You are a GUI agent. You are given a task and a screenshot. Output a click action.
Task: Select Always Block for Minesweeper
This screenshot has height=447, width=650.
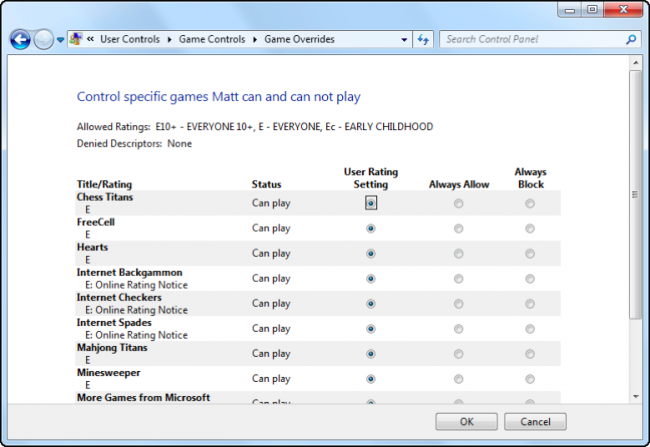530,379
